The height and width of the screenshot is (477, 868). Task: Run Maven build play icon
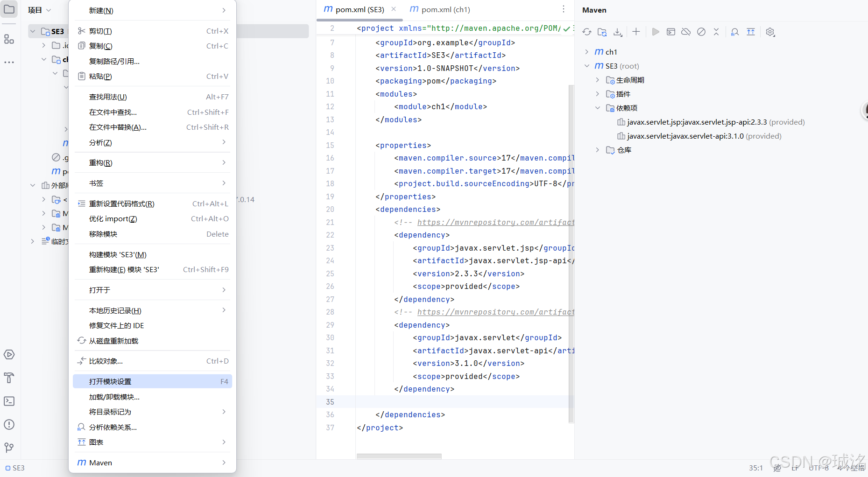(656, 32)
